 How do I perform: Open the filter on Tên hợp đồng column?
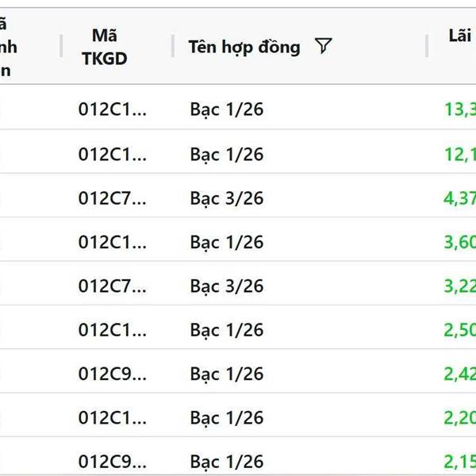pyautogui.click(x=322, y=47)
